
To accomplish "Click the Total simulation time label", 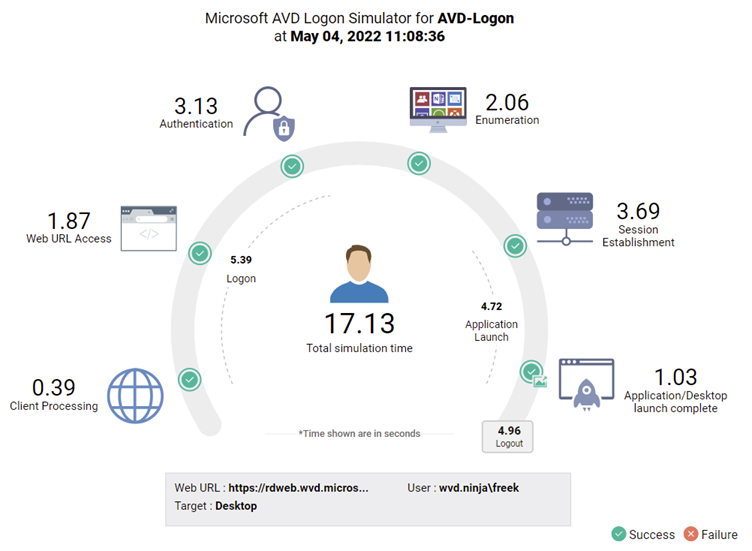I will coord(359,348).
